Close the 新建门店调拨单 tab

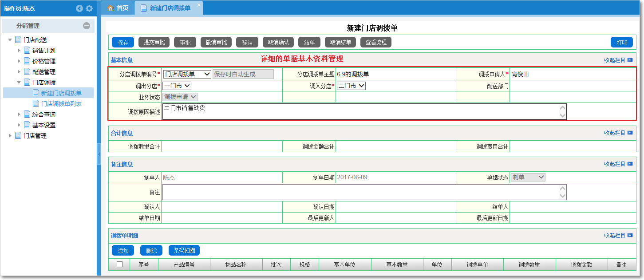[198, 5]
